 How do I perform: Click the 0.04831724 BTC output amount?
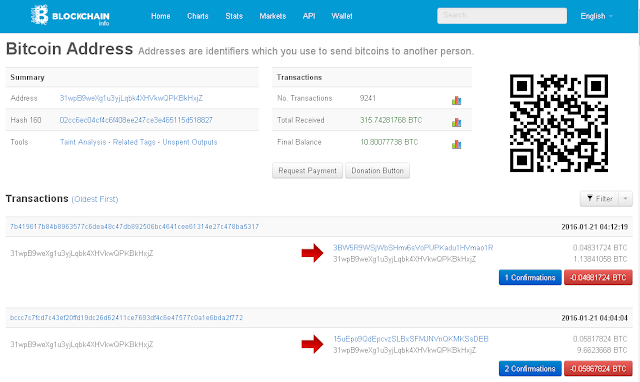tap(600, 248)
